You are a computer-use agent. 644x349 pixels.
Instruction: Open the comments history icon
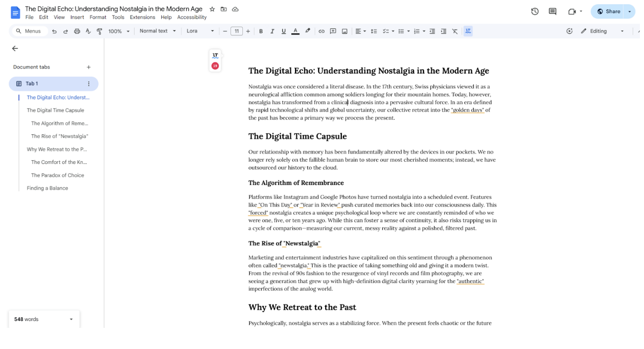click(553, 11)
